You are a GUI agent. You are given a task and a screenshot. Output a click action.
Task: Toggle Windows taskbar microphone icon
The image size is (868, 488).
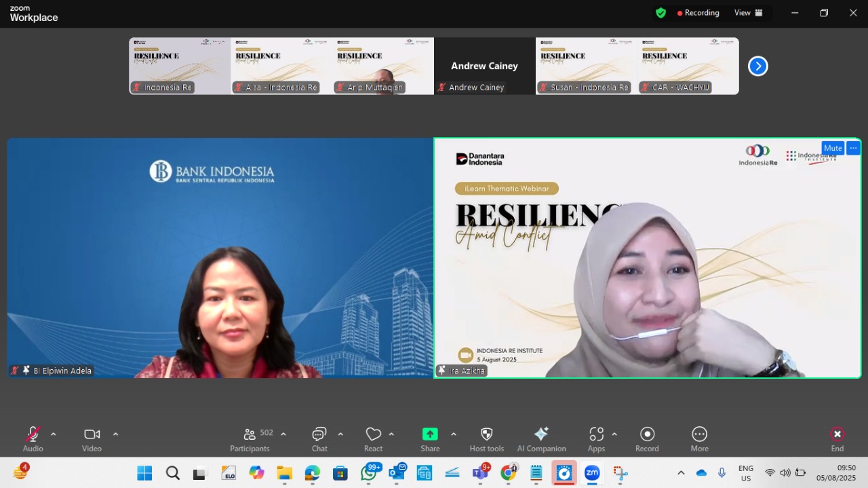tap(722, 472)
